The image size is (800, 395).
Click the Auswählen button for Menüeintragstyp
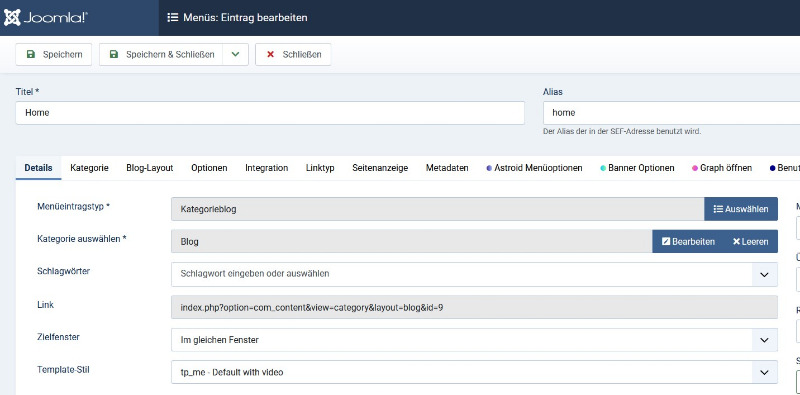pos(741,209)
